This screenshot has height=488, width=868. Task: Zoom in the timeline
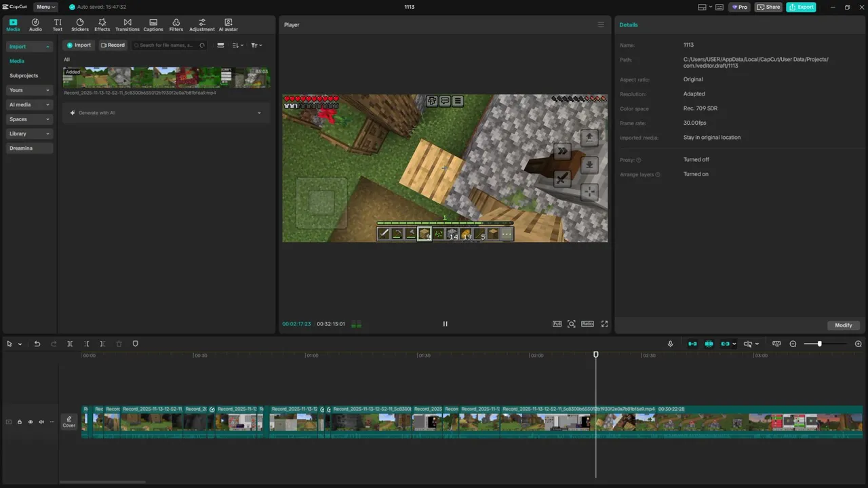pyautogui.click(x=859, y=344)
